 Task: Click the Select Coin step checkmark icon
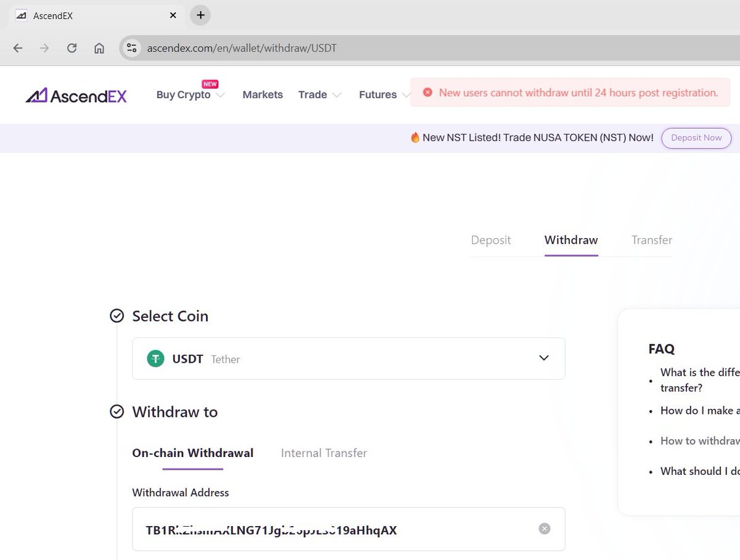[x=117, y=316]
